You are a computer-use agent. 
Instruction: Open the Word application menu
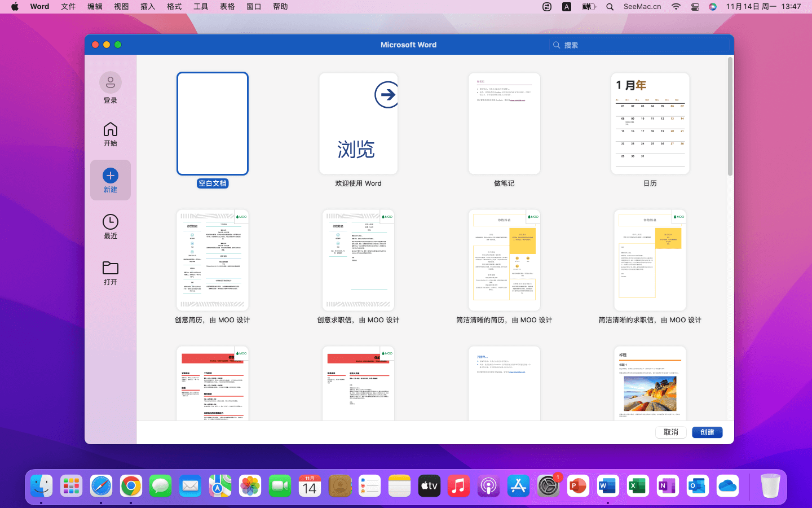click(x=39, y=7)
